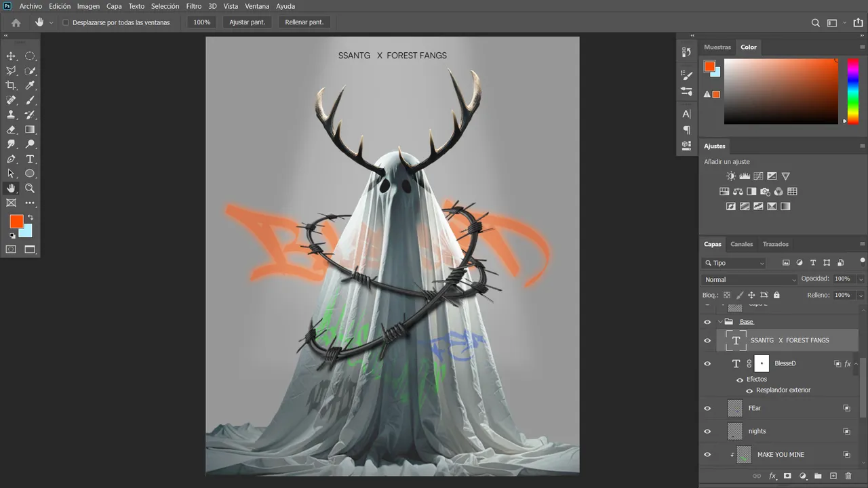The width and height of the screenshot is (868, 488).
Task: Select the Dodge tool
Action: coord(30,144)
